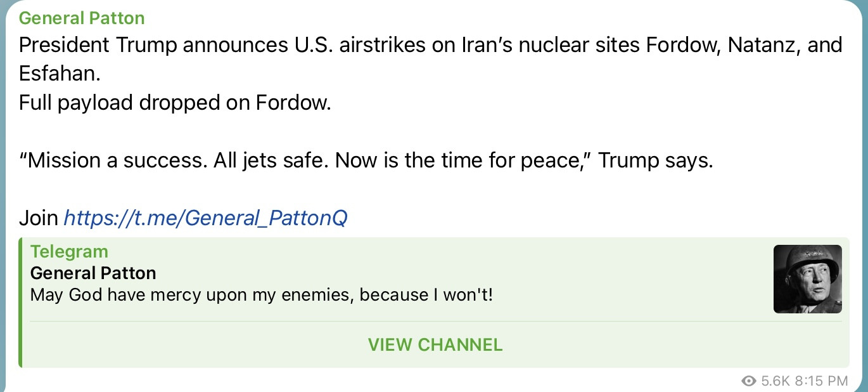This screenshot has width=868, height=392.
Task: Open the General Patton preview thumbnail
Action: [807, 279]
